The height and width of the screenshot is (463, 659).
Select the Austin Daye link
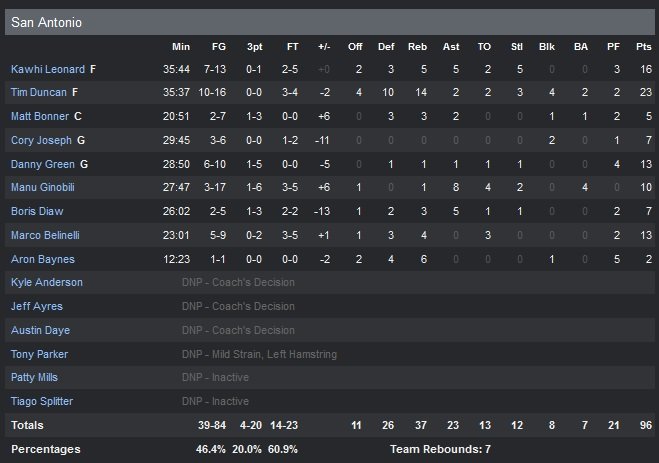[x=40, y=330]
